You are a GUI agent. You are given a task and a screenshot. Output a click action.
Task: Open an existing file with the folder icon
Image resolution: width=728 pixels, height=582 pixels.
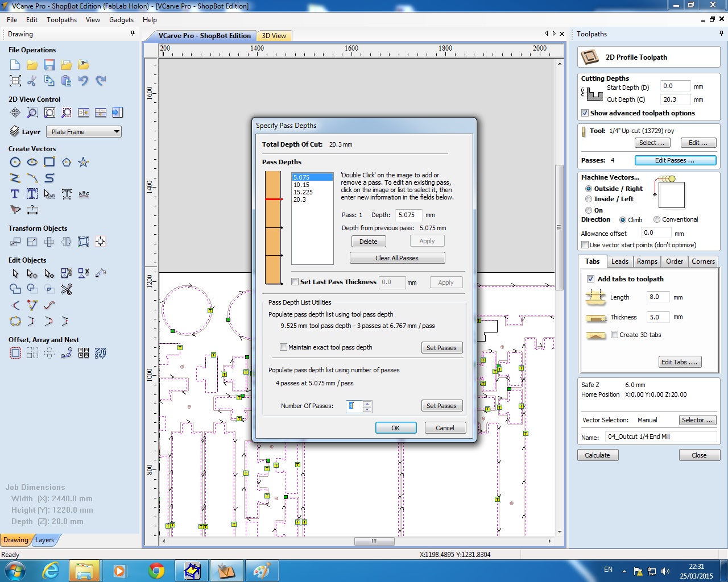[32, 65]
